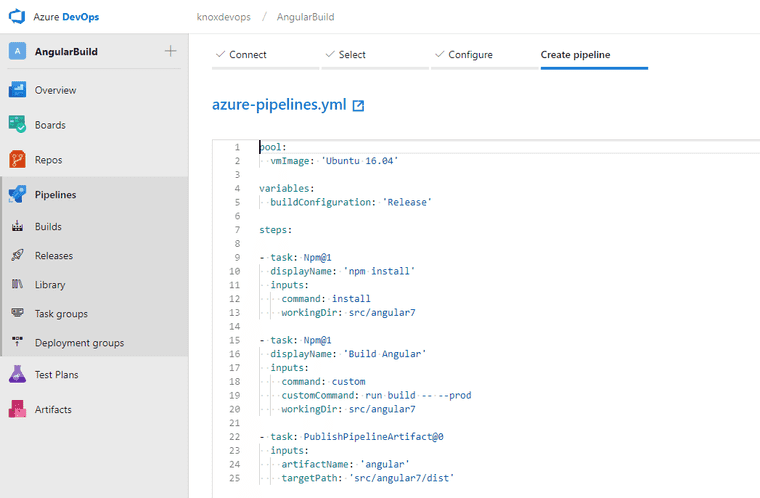Open the Overview section icon
This screenshot has height=498, width=760.
17,90
